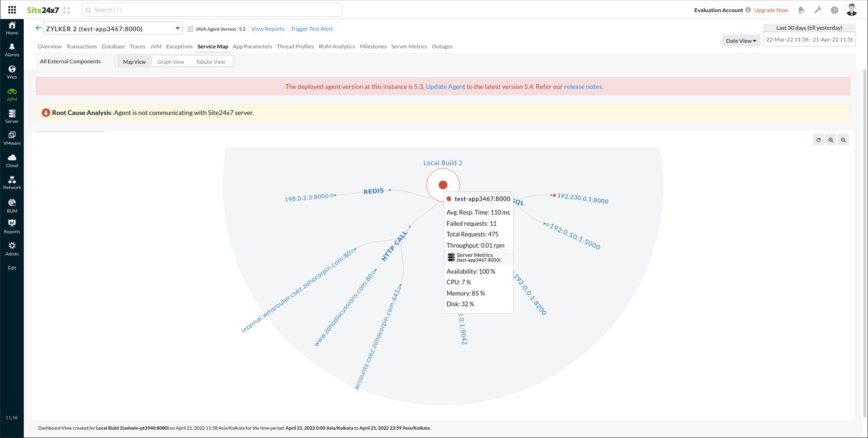
Task: Open the Server Metrics tab
Action: 409,47
